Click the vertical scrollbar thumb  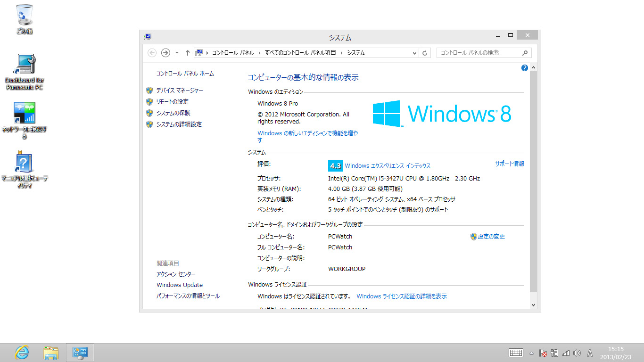(534, 182)
